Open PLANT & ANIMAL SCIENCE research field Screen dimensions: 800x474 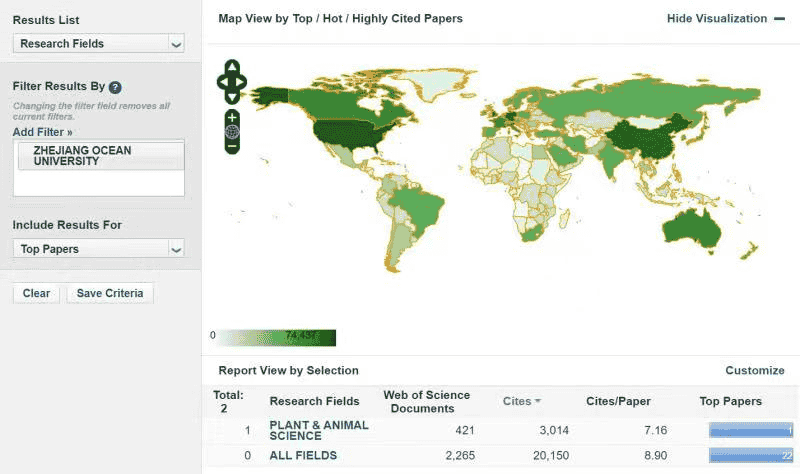click(318, 431)
